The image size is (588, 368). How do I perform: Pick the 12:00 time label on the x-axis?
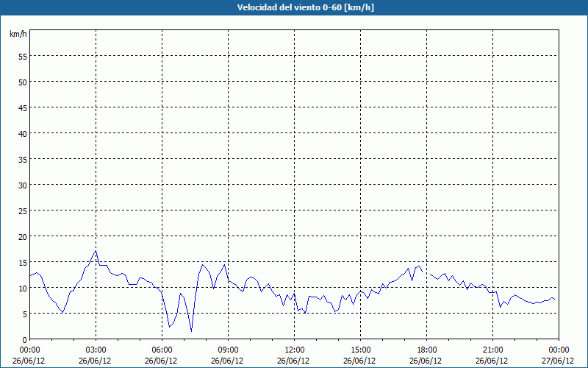[294, 350]
